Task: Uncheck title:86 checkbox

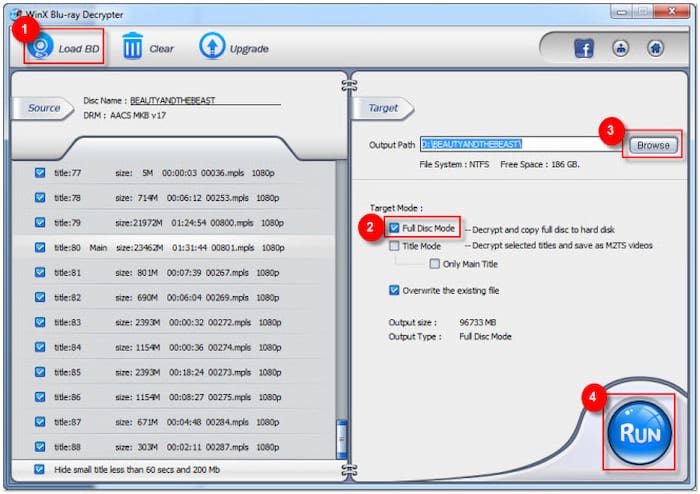Action: tap(40, 397)
